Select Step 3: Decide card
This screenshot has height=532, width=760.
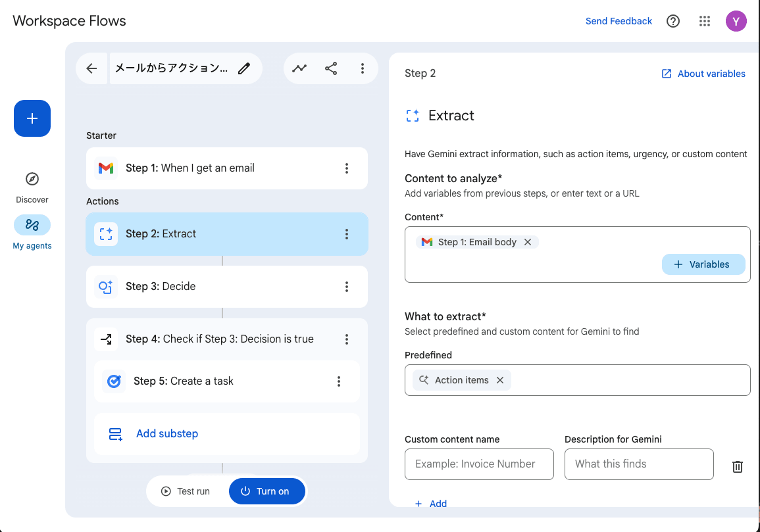[x=227, y=286]
